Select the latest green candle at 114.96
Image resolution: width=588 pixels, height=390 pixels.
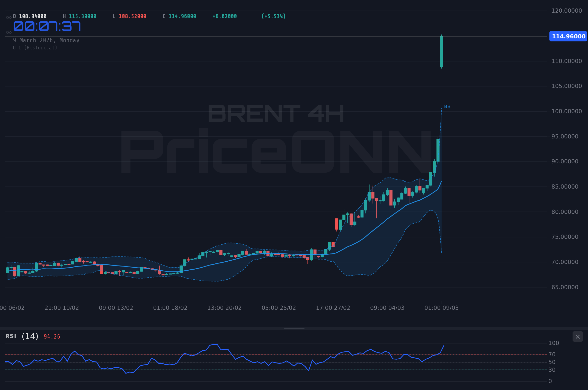tap(442, 51)
